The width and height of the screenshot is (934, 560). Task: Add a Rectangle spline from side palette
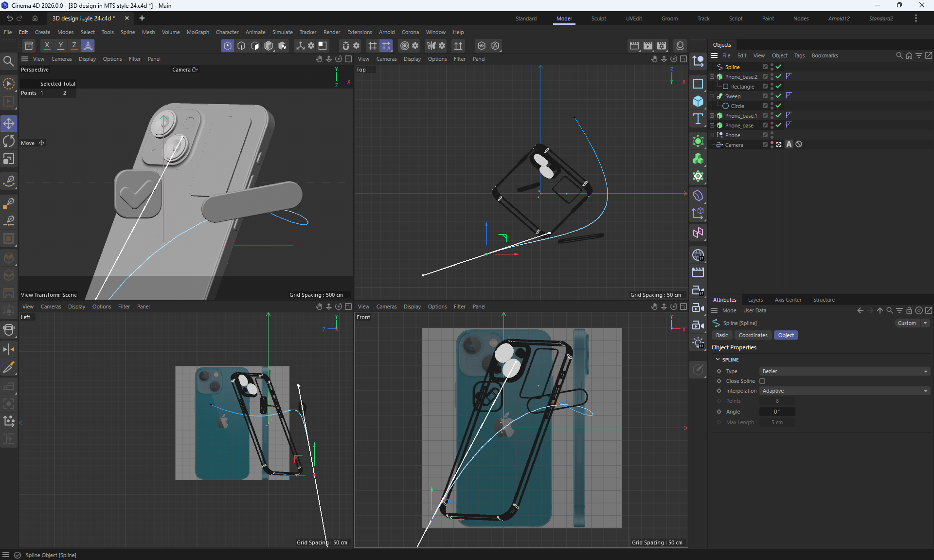(698, 84)
